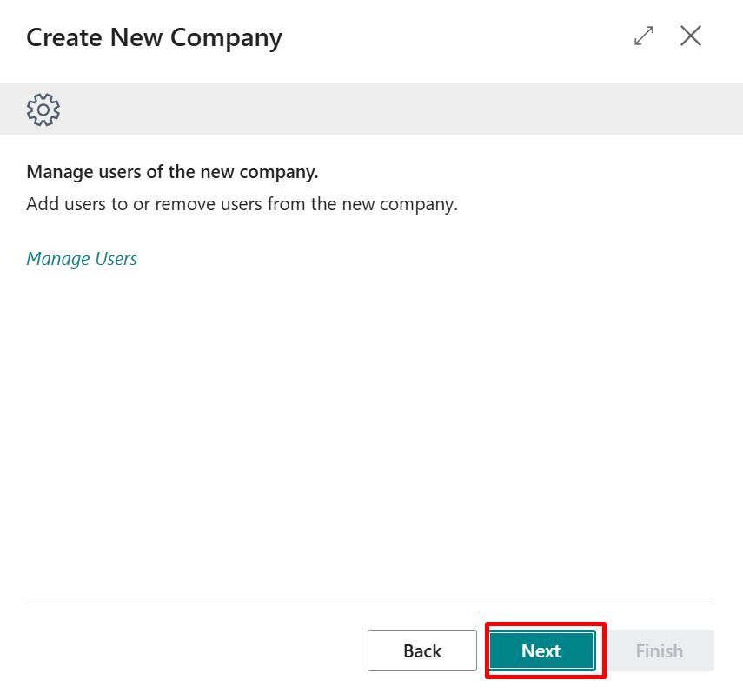This screenshot has width=743, height=700.
Task: Click the teal highlighted Next control
Action: pyautogui.click(x=541, y=650)
